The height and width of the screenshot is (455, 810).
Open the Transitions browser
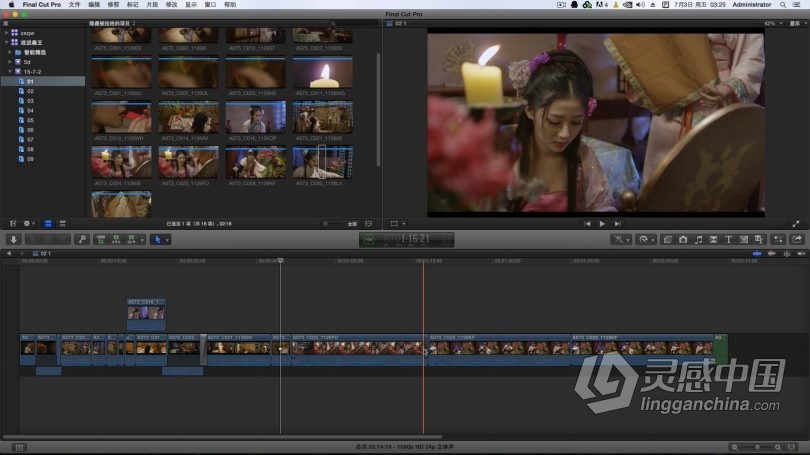(713, 240)
